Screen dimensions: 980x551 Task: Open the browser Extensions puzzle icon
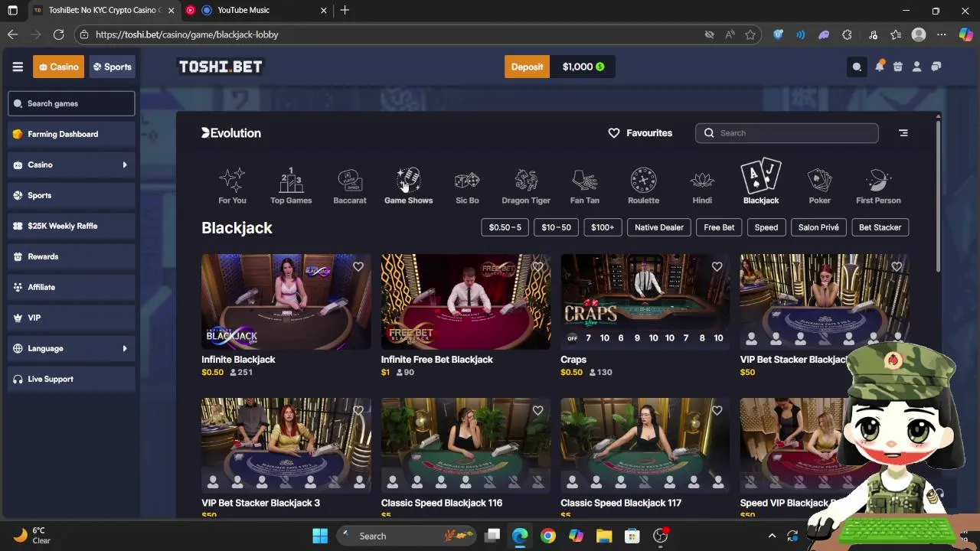pyautogui.click(x=847, y=34)
